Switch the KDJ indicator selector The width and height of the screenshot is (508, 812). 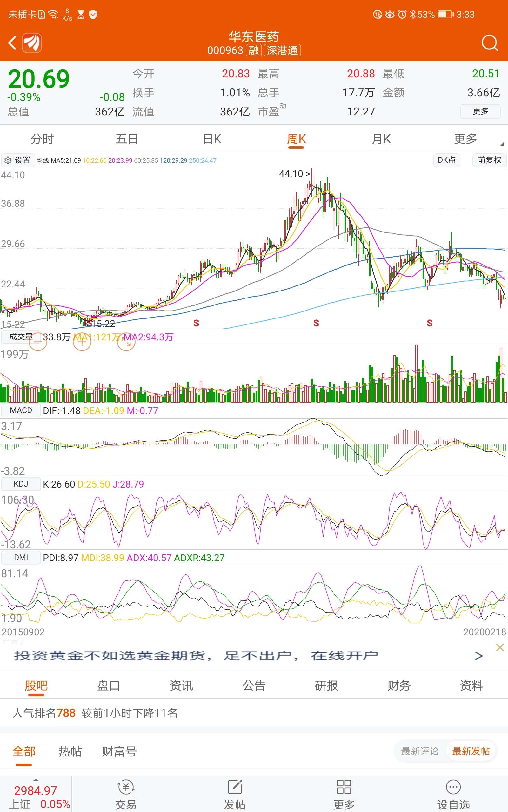pyautogui.click(x=21, y=484)
